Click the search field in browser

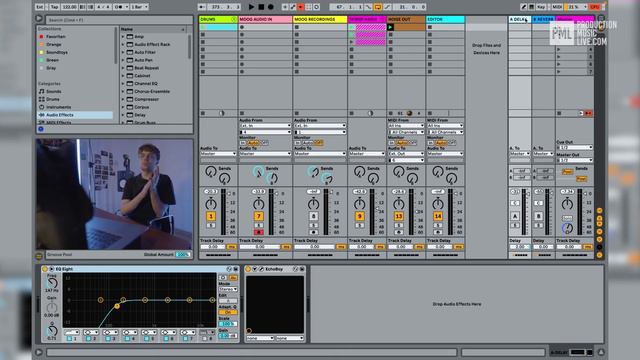click(x=119, y=20)
